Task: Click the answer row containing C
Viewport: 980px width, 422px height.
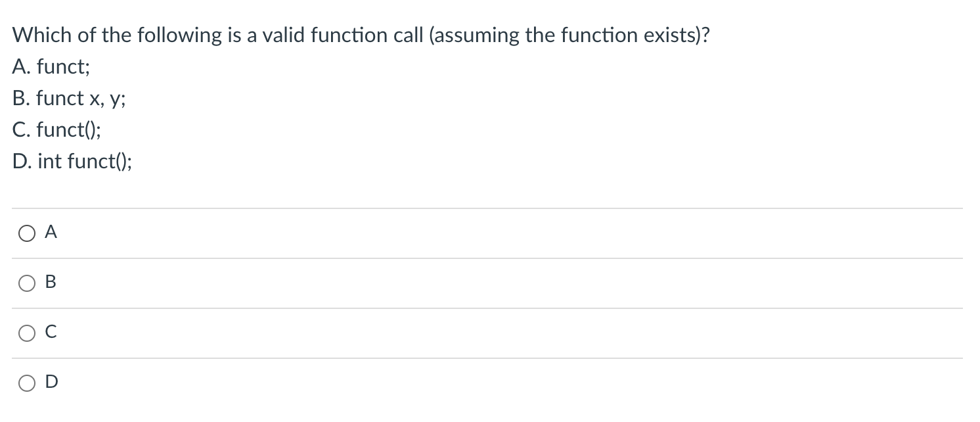Action: coord(263,333)
